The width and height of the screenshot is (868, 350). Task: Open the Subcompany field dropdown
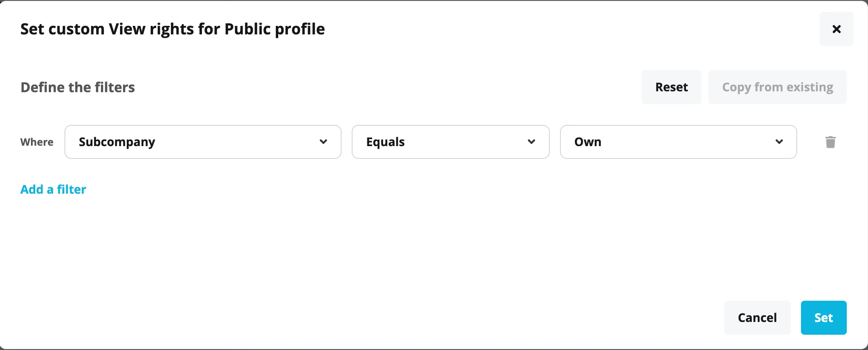[203, 142]
